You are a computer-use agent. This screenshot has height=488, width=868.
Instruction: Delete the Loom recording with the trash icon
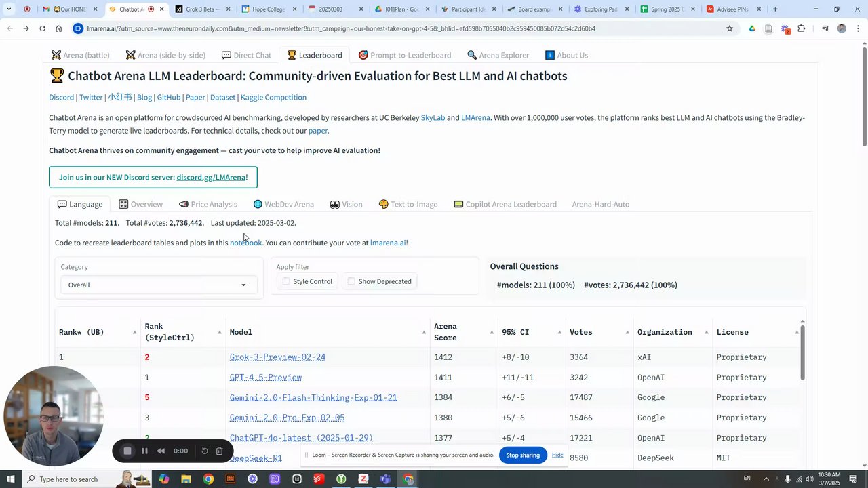tap(219, 451)
